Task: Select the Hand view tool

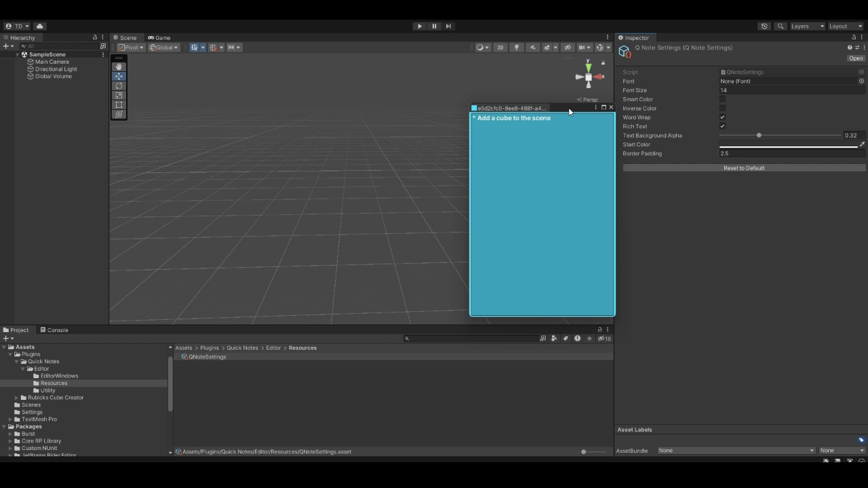Action: (119, 66)
